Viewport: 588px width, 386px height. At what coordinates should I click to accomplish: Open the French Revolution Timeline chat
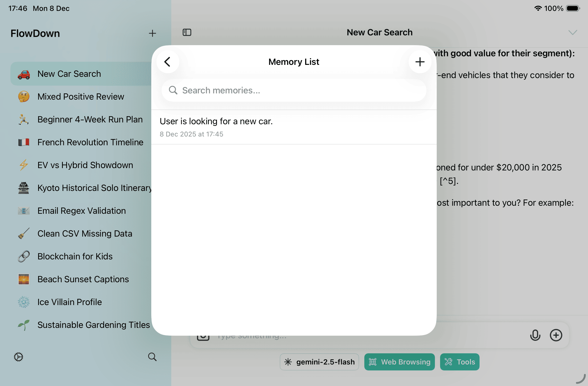pos(90,142)
